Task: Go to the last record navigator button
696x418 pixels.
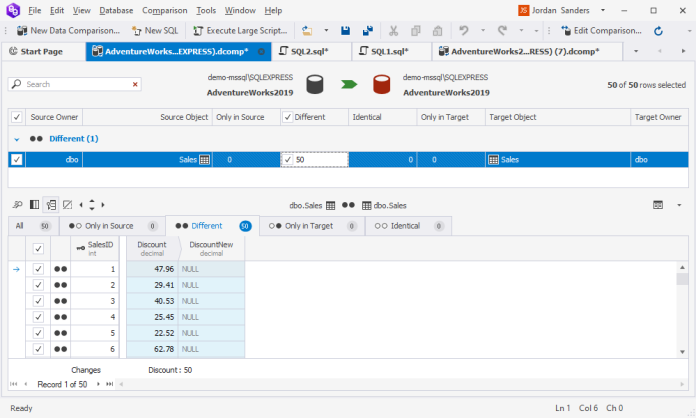Action: 109,384
